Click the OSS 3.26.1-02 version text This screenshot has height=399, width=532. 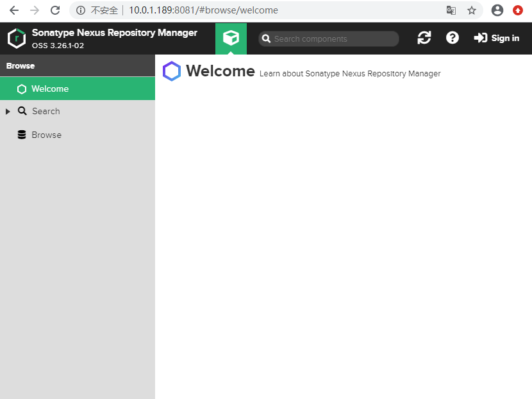tap(58, 46)
